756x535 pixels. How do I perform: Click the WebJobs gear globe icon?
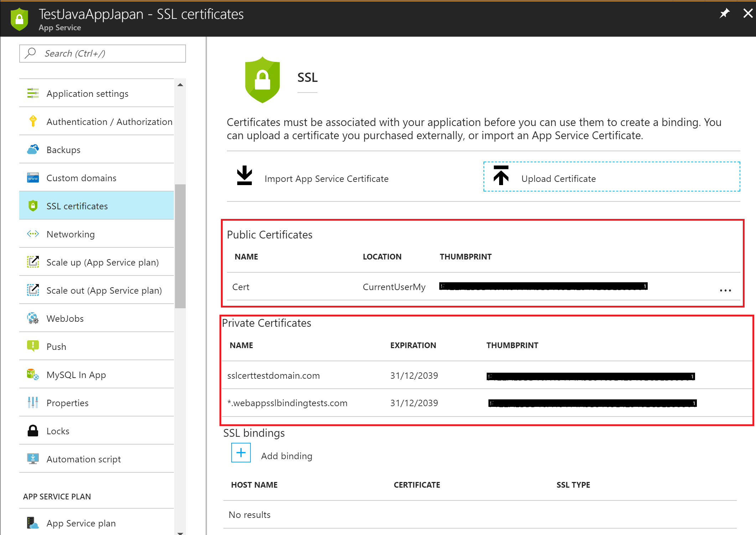[33, 318]
